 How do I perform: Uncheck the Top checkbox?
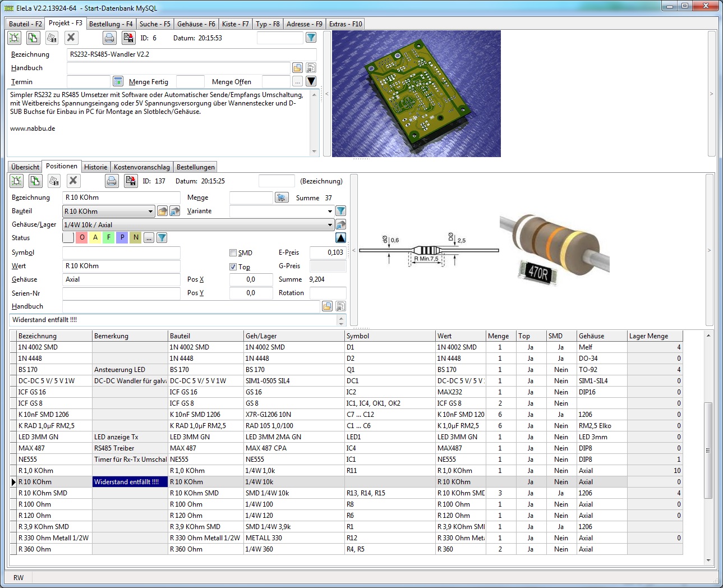[x=233, y=267]
